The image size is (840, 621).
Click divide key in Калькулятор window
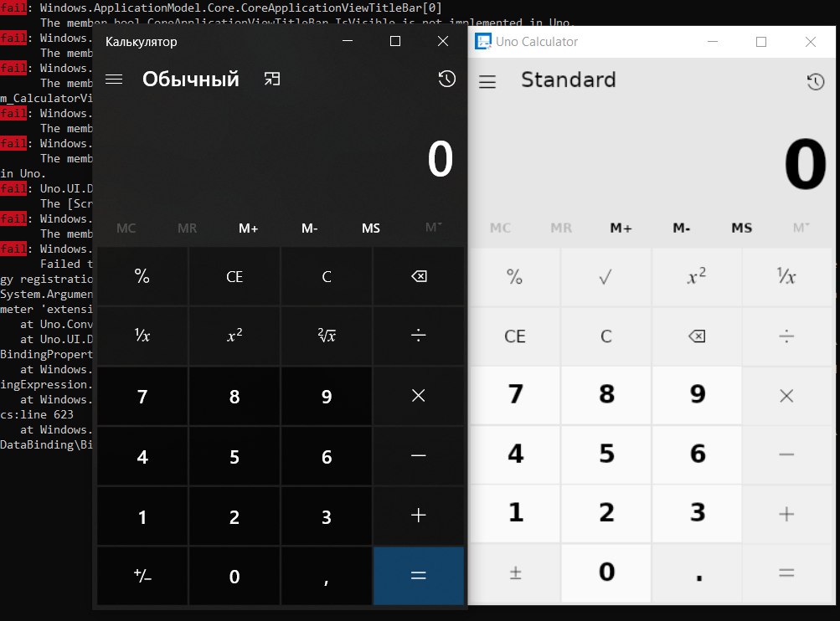[x=419, y=336]
